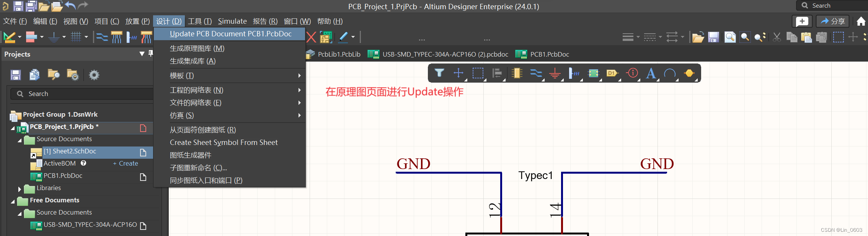Open the drop-down beside the measure tool
Screen dimensions: 868x236
pyautogui.click(x=20, y=37)
